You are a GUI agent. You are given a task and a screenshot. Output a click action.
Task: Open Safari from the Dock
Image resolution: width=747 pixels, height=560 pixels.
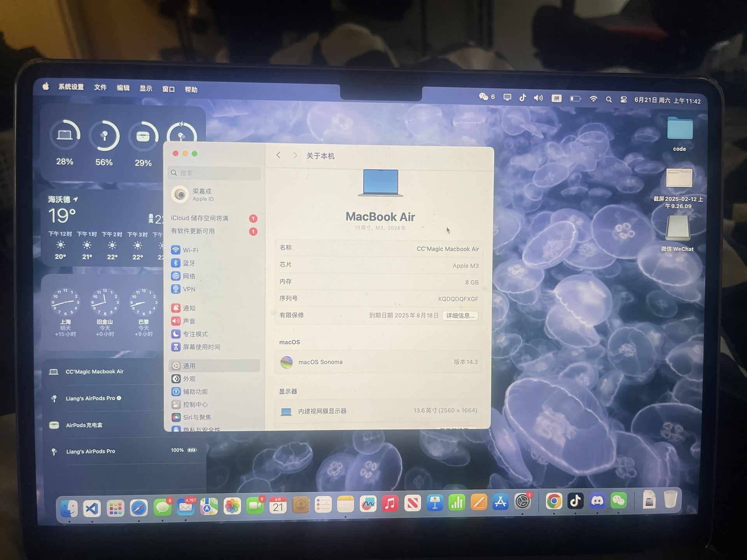pyautogui.click(x=139, y=507)
